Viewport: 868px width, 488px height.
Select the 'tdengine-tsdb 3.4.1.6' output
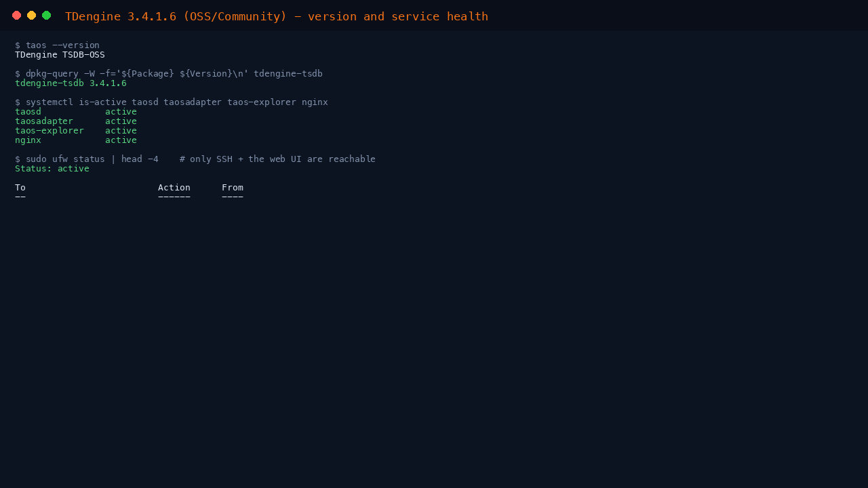pyautogui.click(x=71, y=83)
